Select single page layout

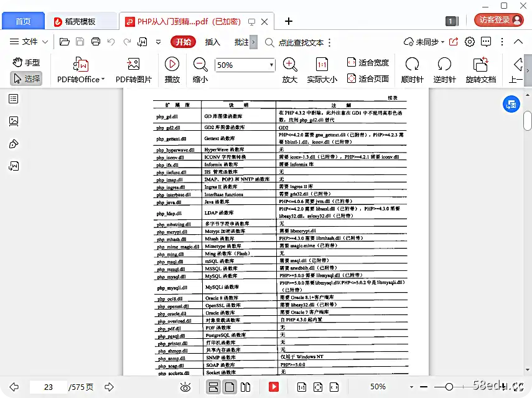[230, 387]
